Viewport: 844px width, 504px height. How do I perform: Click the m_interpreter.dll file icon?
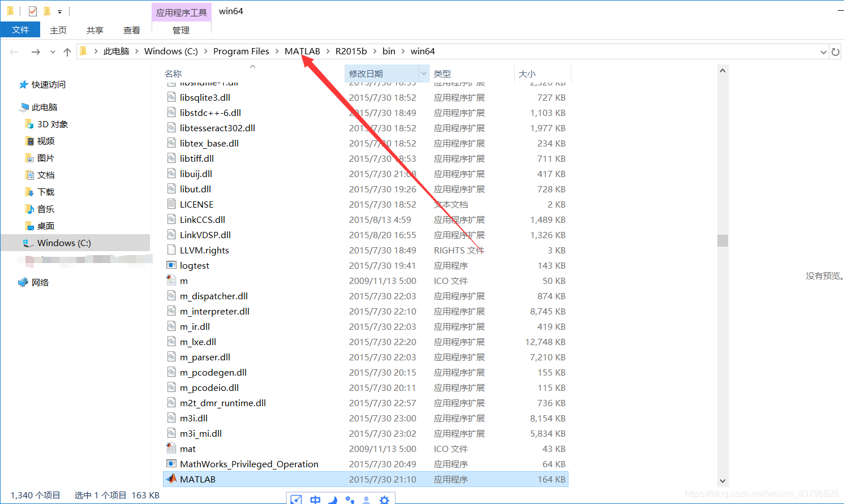(x=171, y=311)
